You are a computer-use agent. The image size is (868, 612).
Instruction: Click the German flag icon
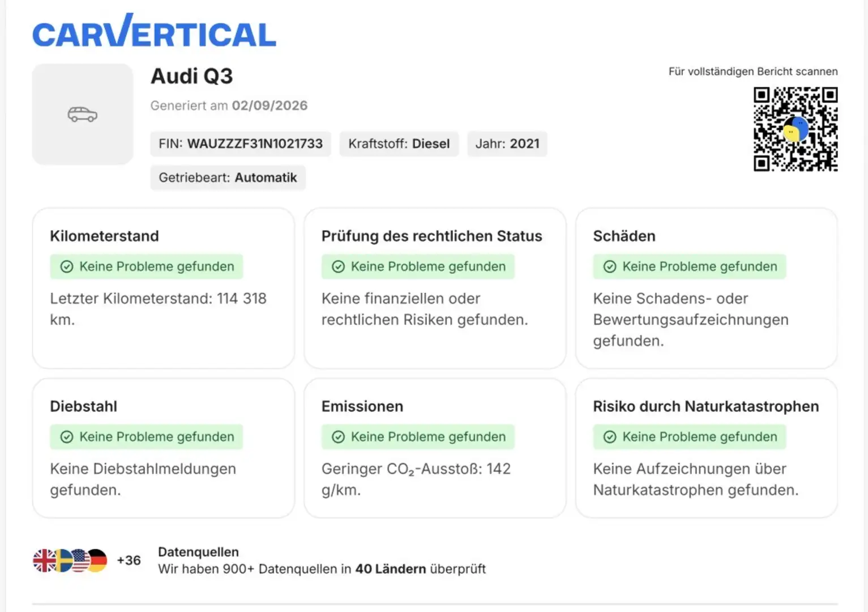(97, 560)
